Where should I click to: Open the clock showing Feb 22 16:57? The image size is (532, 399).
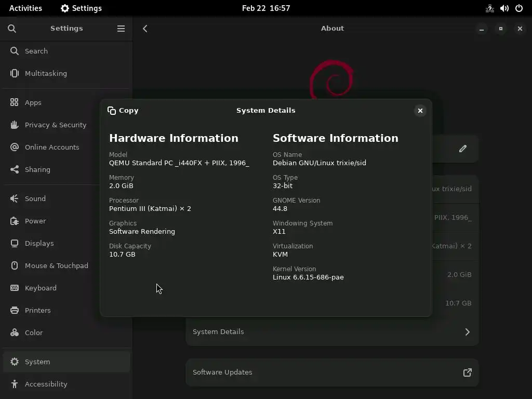coord(266,8)
